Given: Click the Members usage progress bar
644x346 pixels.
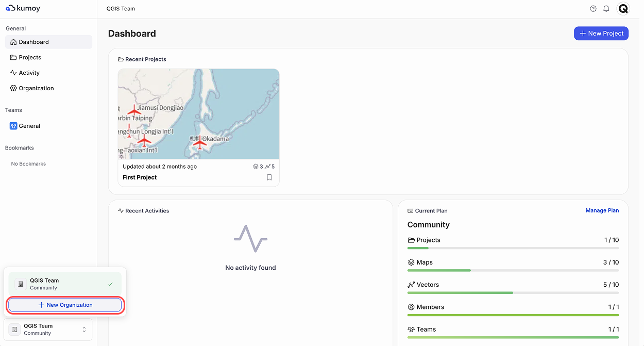Looking at the screenshot, I should tap(513, 315).
